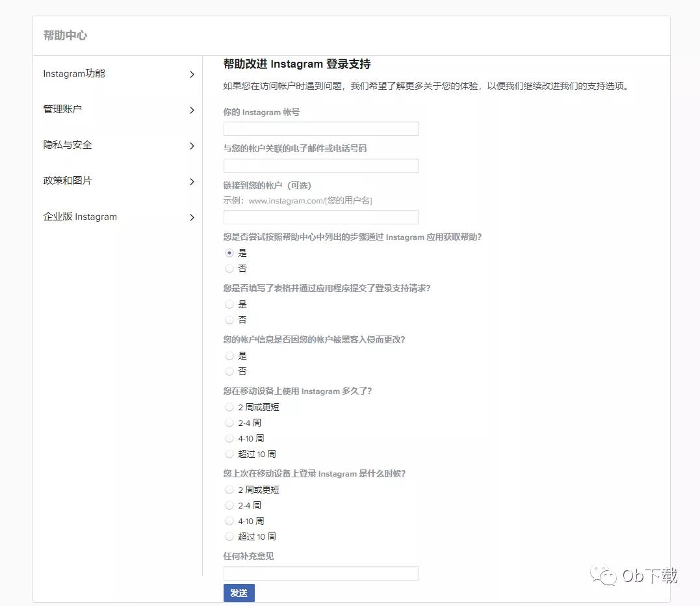Click the optional profile link field
Image resolution: width=700 pixels, height=606 pixels.
pyautogui.click(x=320, y=217)
